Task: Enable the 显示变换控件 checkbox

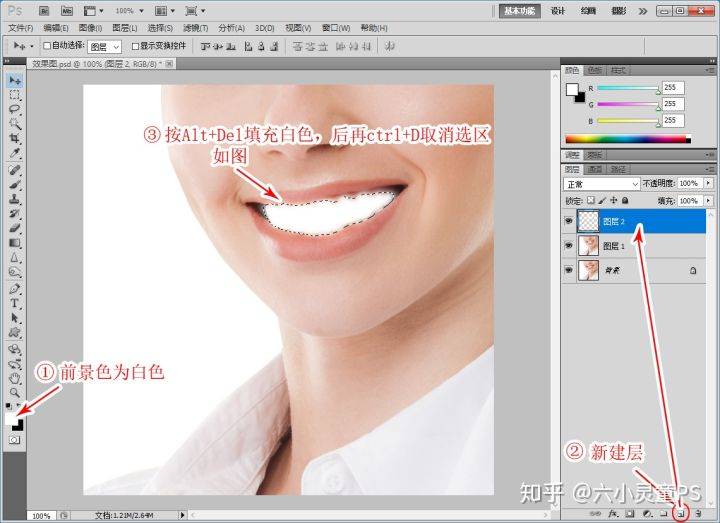Action: (x=135, y=46)
